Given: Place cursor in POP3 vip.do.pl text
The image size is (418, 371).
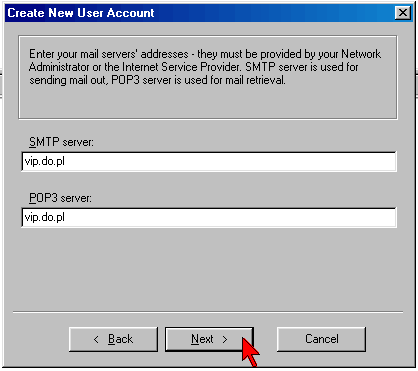Looking at the screenshot, I should (44, 218).
